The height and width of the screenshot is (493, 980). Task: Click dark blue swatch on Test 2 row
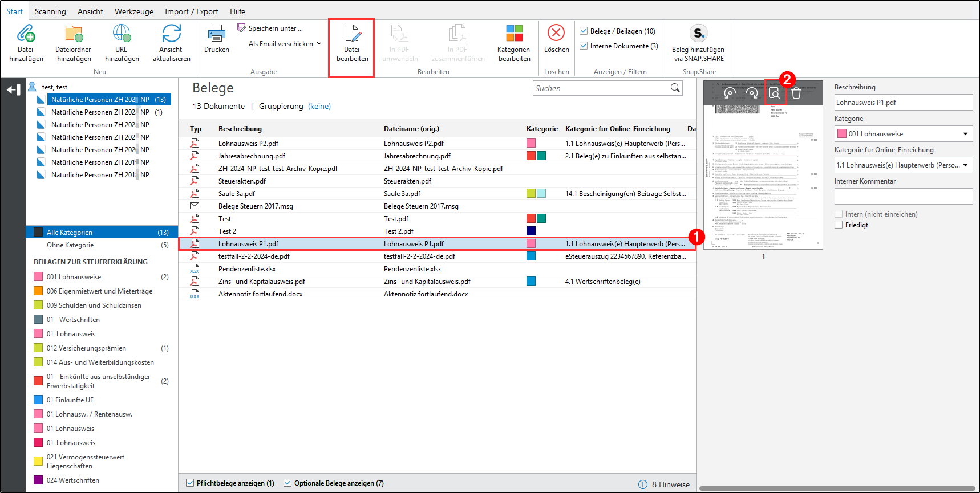coord(531,231)
